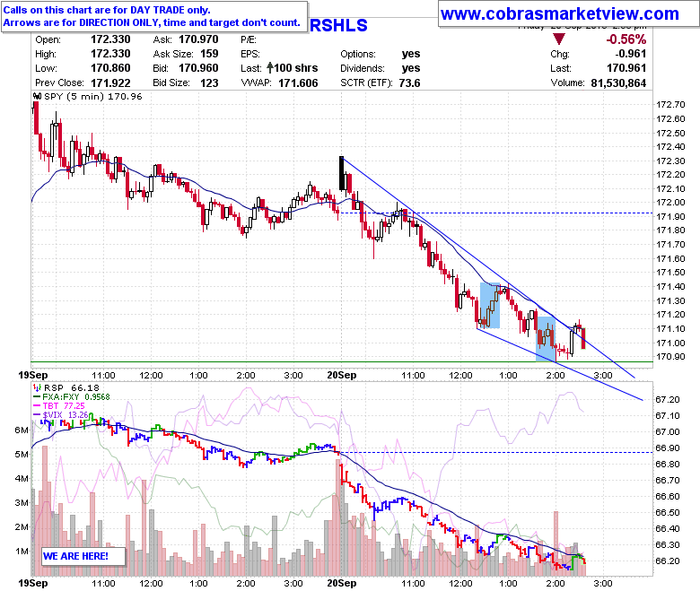Select the Ask value 170.970

pos(198,39)
